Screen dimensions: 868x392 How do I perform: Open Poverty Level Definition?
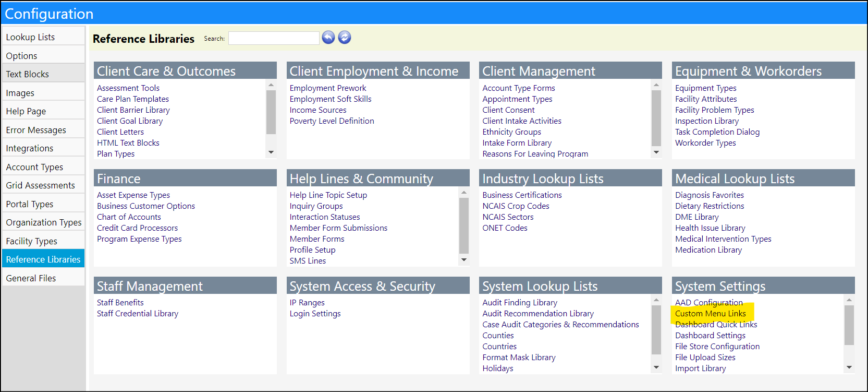[x=332, y=121]
